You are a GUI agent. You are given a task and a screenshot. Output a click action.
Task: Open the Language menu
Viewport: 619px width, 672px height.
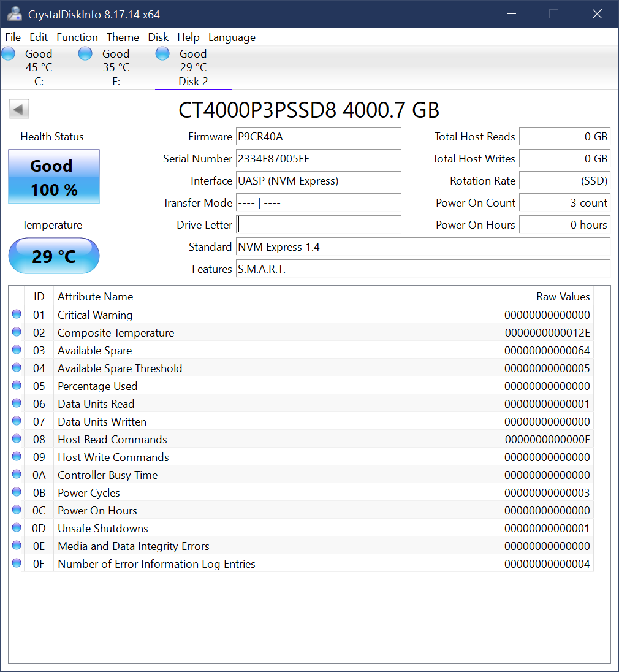pyautogui.click(x=232, y=37)
